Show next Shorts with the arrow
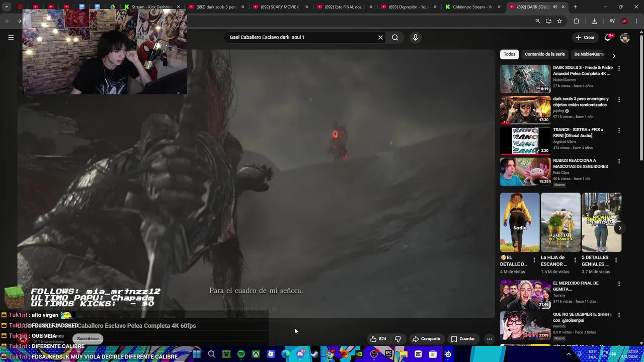Image resolution: width=644 pixels, height=362 pixels. click(620, 228)
